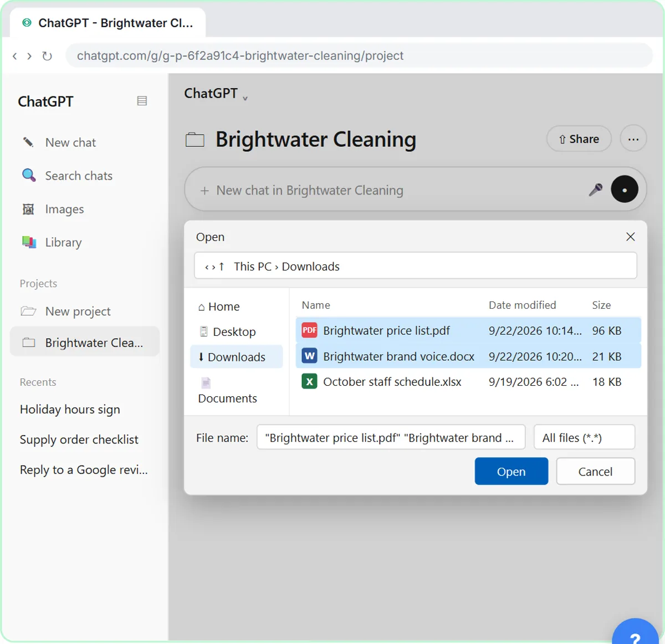
Task: Select Downloads in file dialog navigation
Action: click(x=236, y=356)
